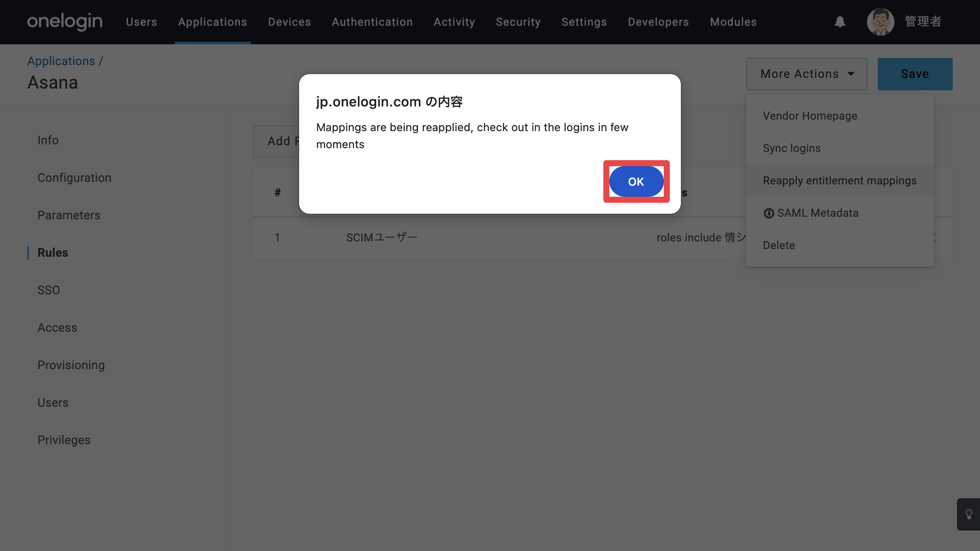The height and width of the screenshot is (551, 980).
Task: Select the Privileges sidebar tab
Action: pyautogui.click(x=64, y=440)
